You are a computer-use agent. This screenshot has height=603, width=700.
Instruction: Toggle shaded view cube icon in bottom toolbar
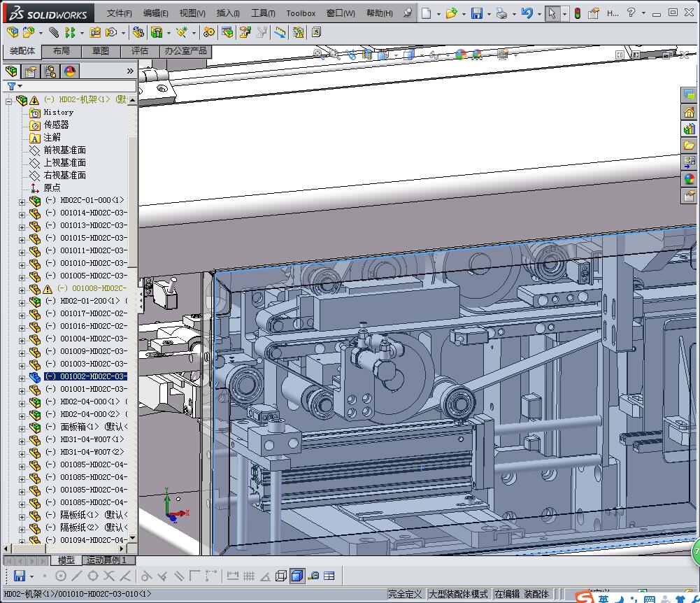[x=297, y=576]
